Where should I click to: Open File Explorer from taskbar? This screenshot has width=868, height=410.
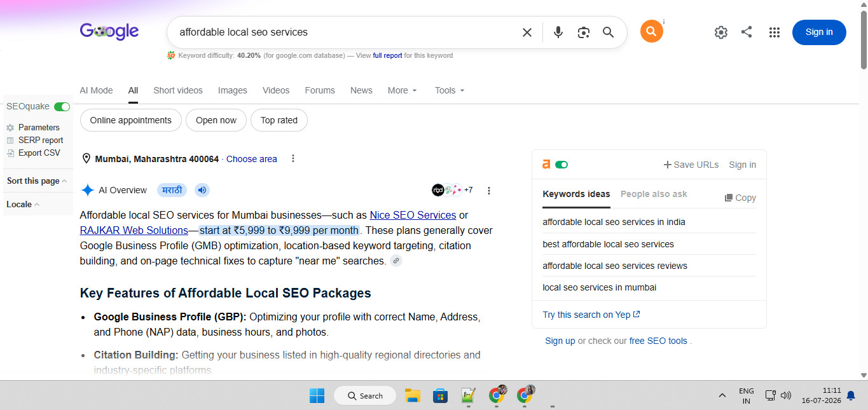tap(413, 395)
